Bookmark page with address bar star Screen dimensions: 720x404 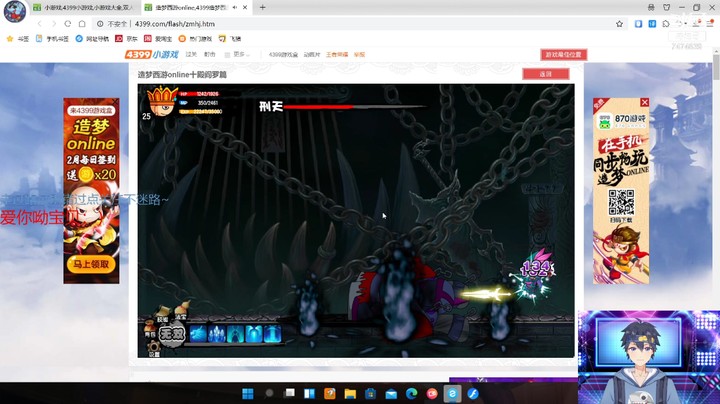click(619, 23)
